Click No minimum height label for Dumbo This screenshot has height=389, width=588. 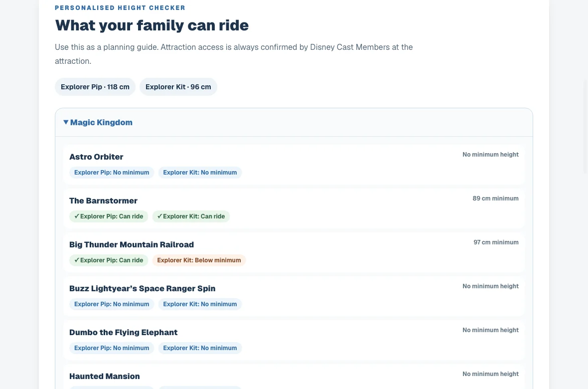[x=490, y=330]
